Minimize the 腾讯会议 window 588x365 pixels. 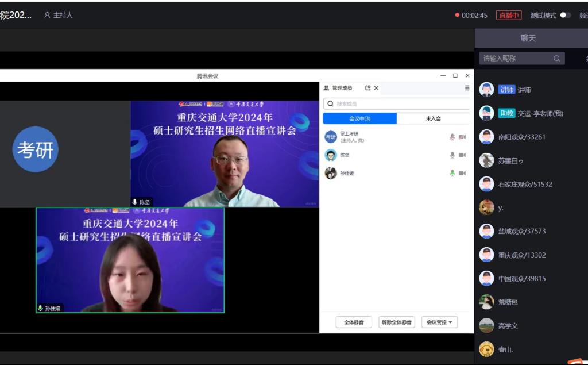443,75
